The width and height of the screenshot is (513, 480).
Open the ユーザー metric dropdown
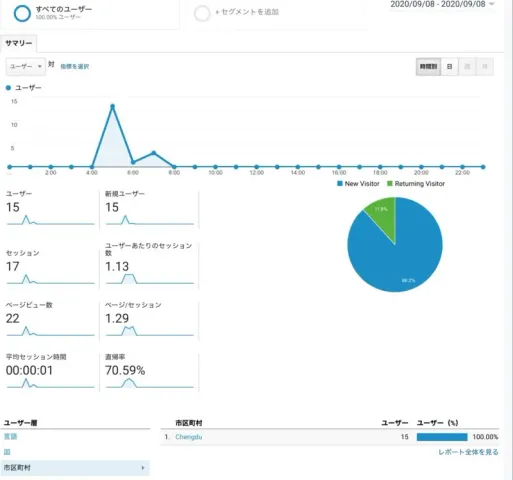point(26,66)
